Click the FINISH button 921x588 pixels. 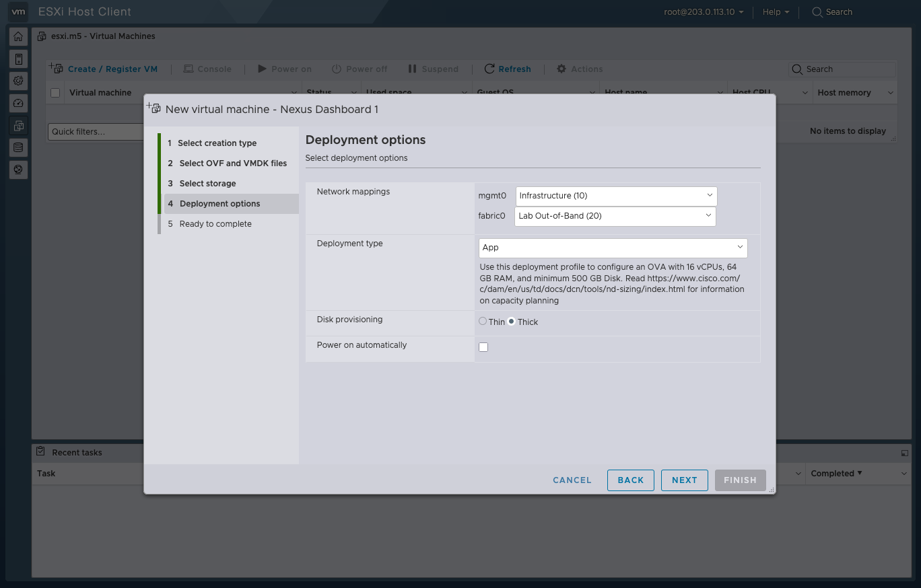click(x=741, y=480)
